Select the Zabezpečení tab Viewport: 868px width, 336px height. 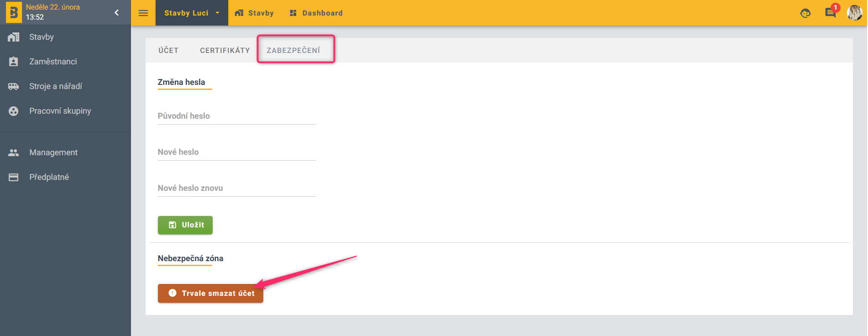click(293, 50)
